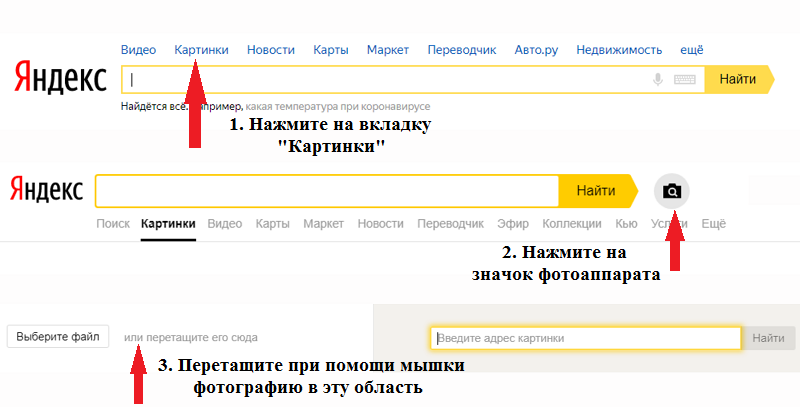Click the camera search-by-image icon
Viewport: 800px width, 407px height.
[x=671, y=191]
